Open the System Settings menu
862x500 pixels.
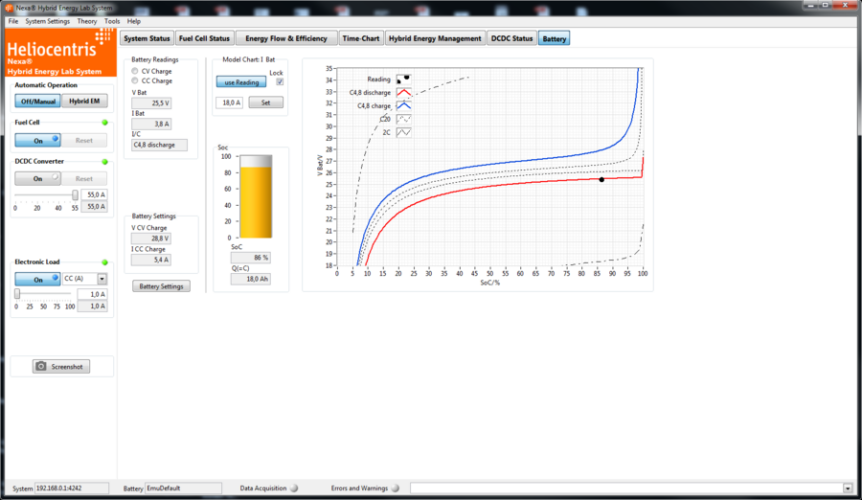tap(47, 21)
